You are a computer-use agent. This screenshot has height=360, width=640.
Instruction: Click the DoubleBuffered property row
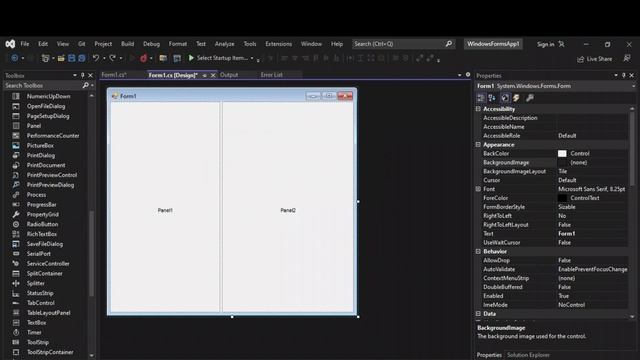[x=552, y=287]
